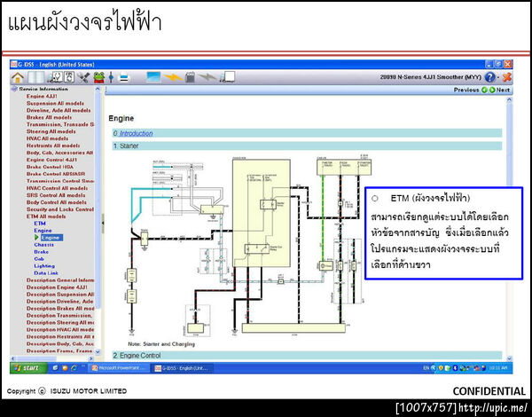
Task: Click tree panel horizontal scroll right arrow
Action: (91, 358)
